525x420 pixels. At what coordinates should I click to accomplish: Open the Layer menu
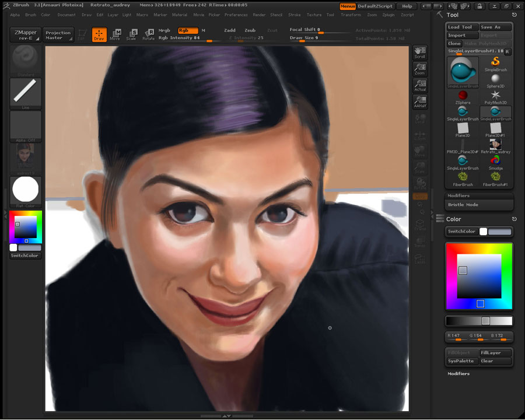click(113, 15)
